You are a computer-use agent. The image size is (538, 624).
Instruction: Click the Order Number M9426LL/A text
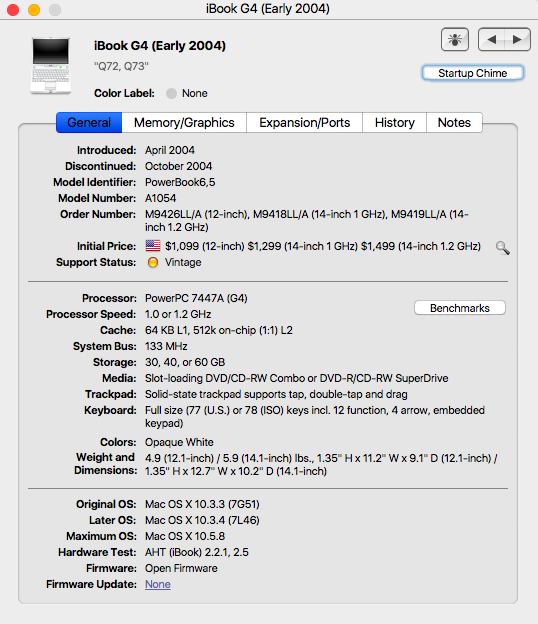coord(307,220)
